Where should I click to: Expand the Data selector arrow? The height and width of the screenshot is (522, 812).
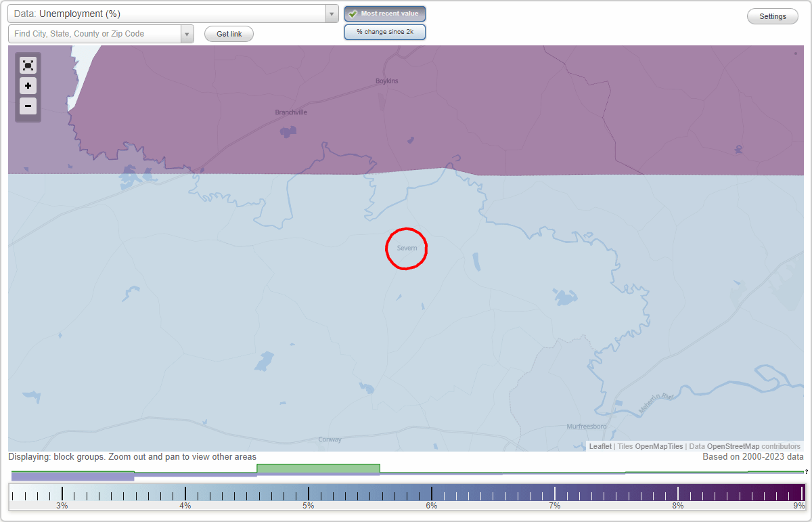[332, 14]
